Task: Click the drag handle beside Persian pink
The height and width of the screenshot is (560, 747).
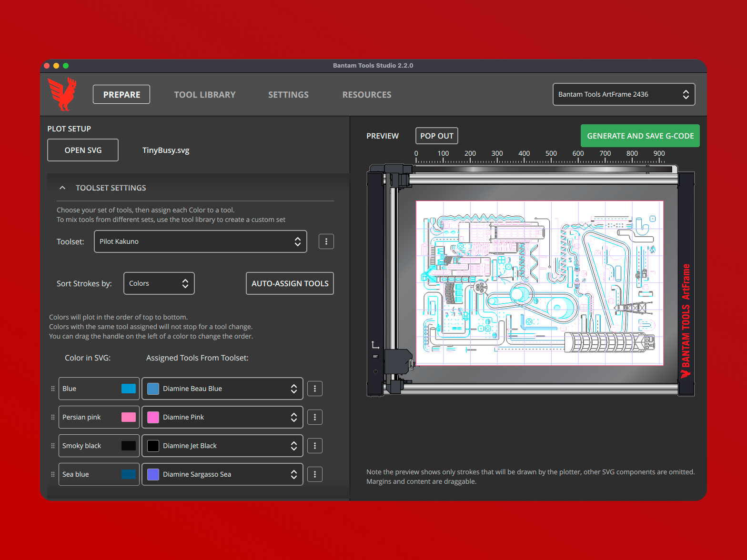Action: (53, 417)
